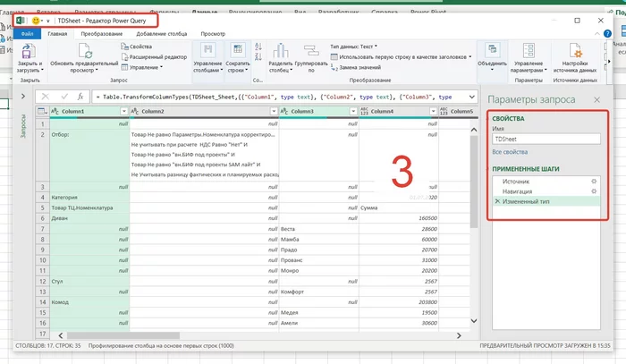This screenshot has width=626, height=364.
Task: Select row number 12
Action: tap(42, 282)
